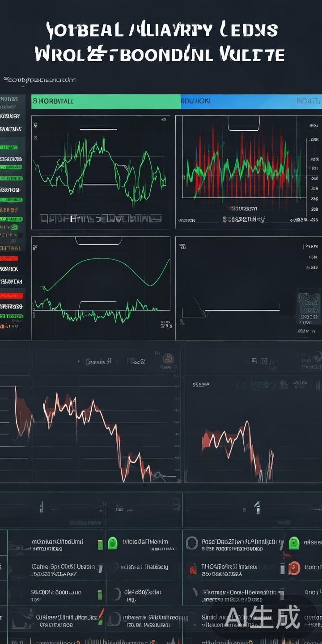Toggle the small green indicator in first list row
This screenshot has height=644, width=322.
pyautogui.click(x=100, y=544)
